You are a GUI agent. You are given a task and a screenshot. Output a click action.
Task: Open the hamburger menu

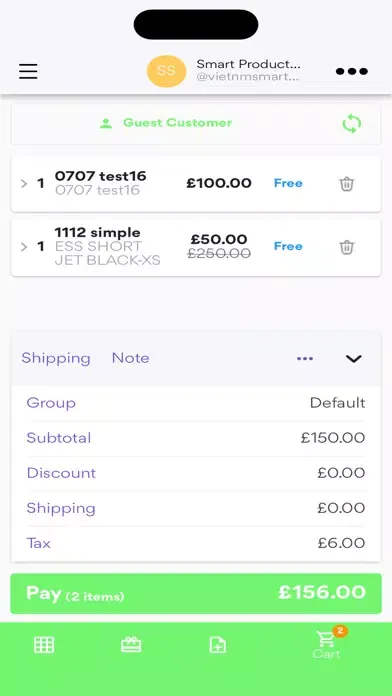tap(28, 71)
